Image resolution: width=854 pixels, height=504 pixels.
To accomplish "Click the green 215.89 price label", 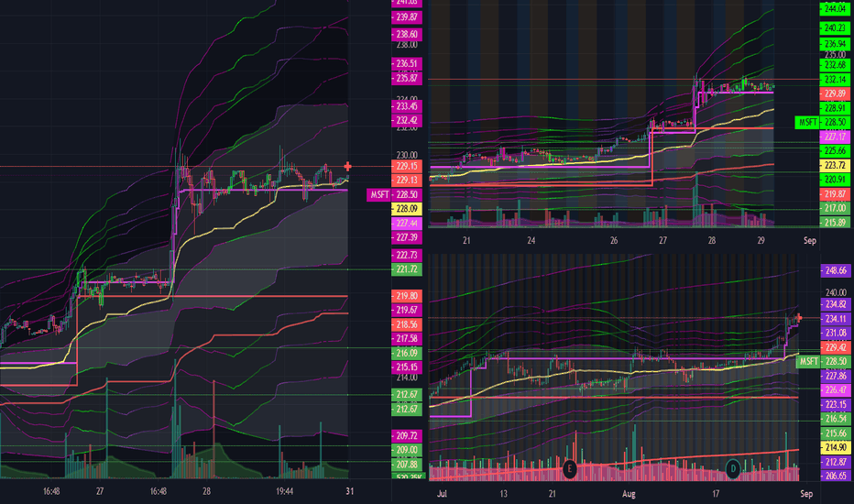I will pyautogui.click(x=835, y=223).
